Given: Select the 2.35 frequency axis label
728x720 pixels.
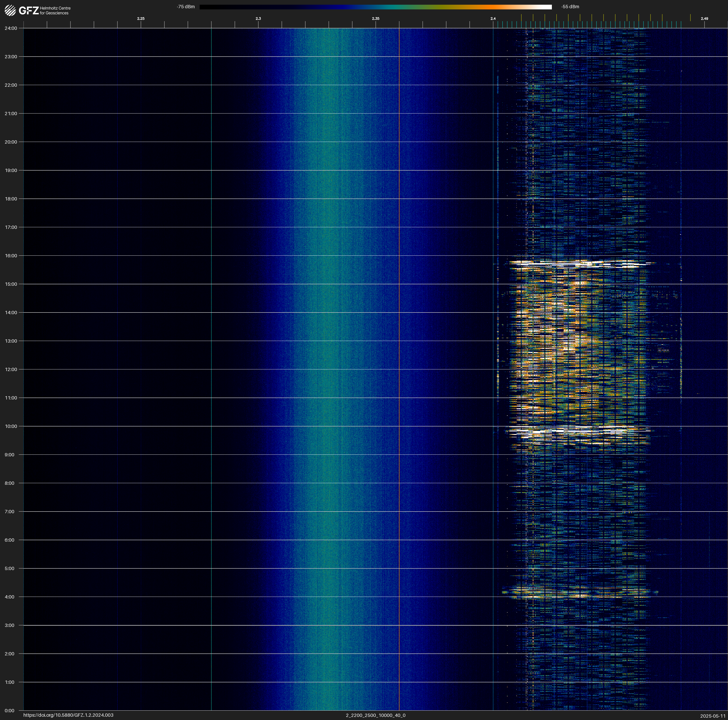Looking at the screenshot, I should pyautogui.click(x=375, y=19).
